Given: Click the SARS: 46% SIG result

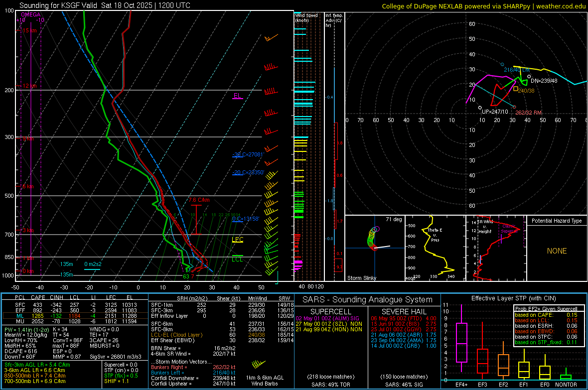Looking at the screenshot, I should coord(404,385).
